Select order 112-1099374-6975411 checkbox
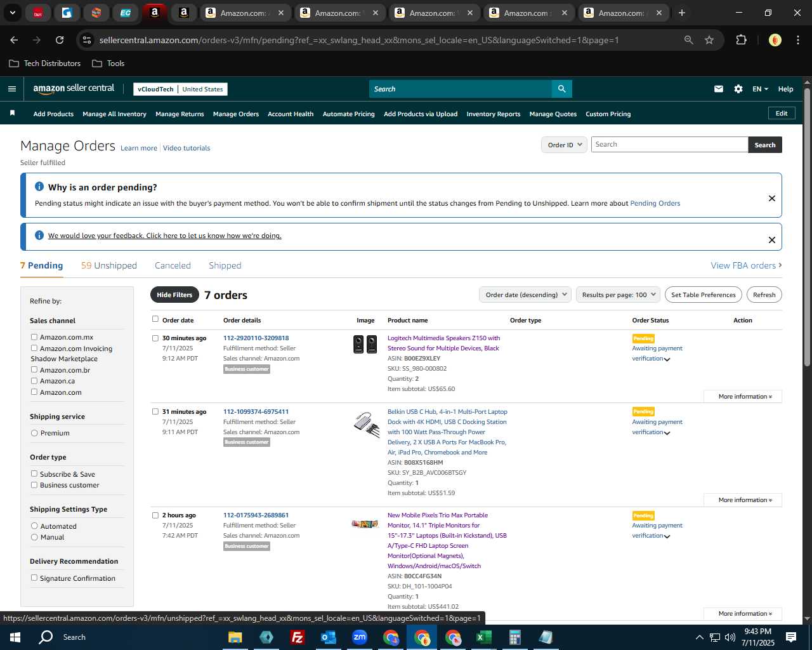Viewport: 812px width, 650px height. pos(155,411)
